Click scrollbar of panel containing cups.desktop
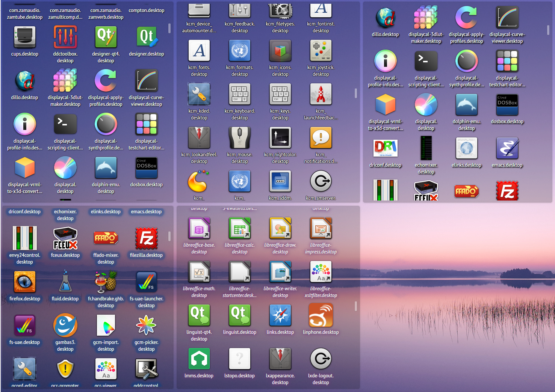555x392 pixels. [169, 28]
